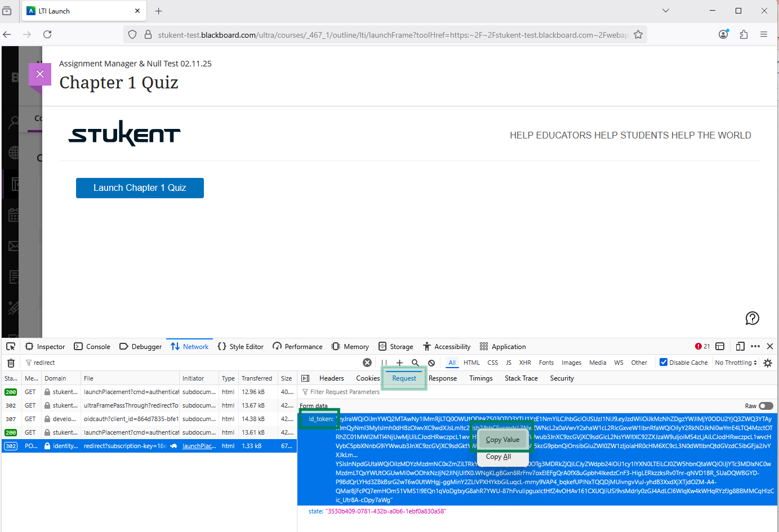Click the 21 errors indicator
This screenshot has width=779, height=532.
coord(702,346)
